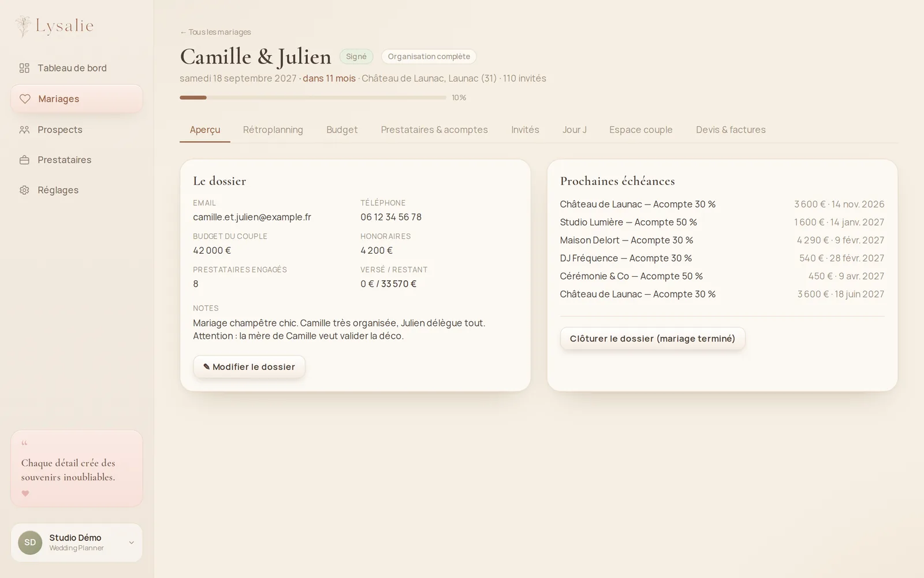Click the quote card in sidebar
Image resolution: width=924 pixels, height=578 pixels.
[77, 469]
